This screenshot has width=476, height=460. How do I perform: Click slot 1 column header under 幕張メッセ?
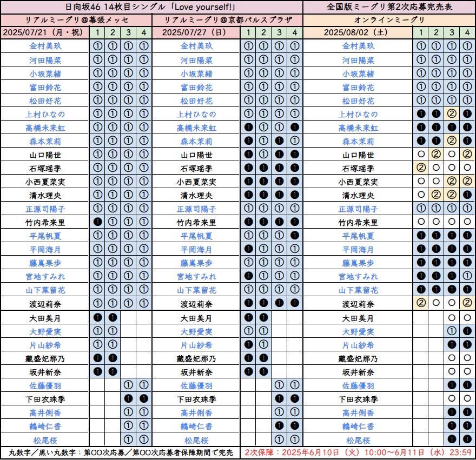pyautogui.click(x=97, y=32)
